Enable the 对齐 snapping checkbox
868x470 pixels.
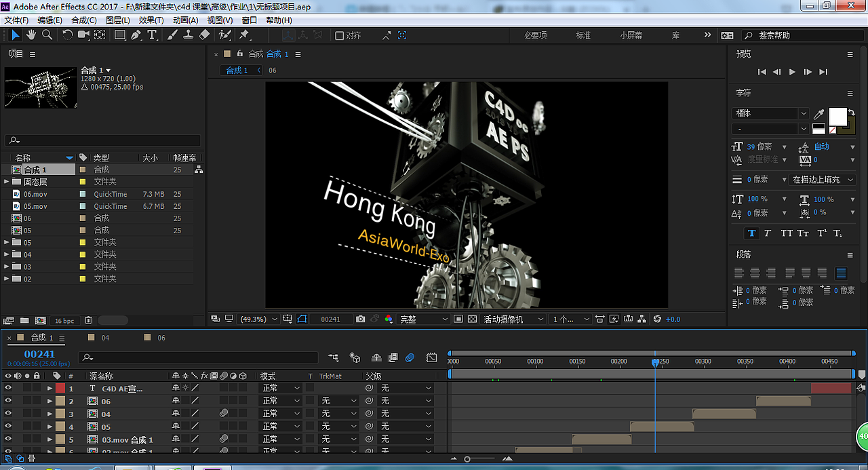pyautogui.click(x=340, y=35)
